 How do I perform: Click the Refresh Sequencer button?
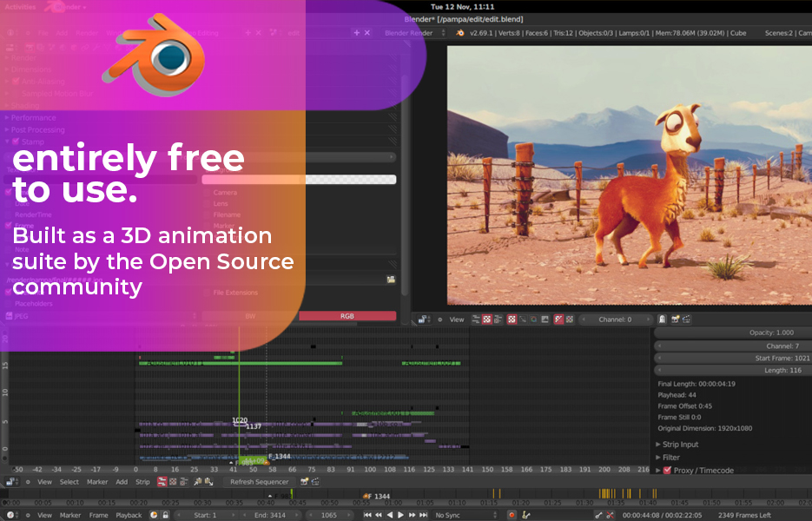tap(260, 482)
